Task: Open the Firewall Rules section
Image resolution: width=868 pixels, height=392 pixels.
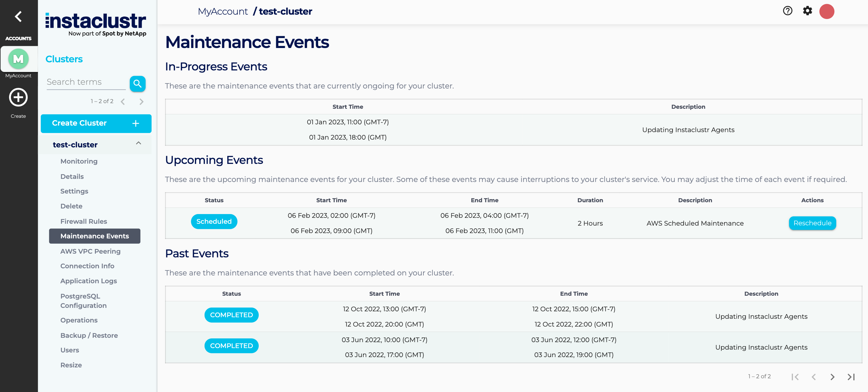Action: 83,221
